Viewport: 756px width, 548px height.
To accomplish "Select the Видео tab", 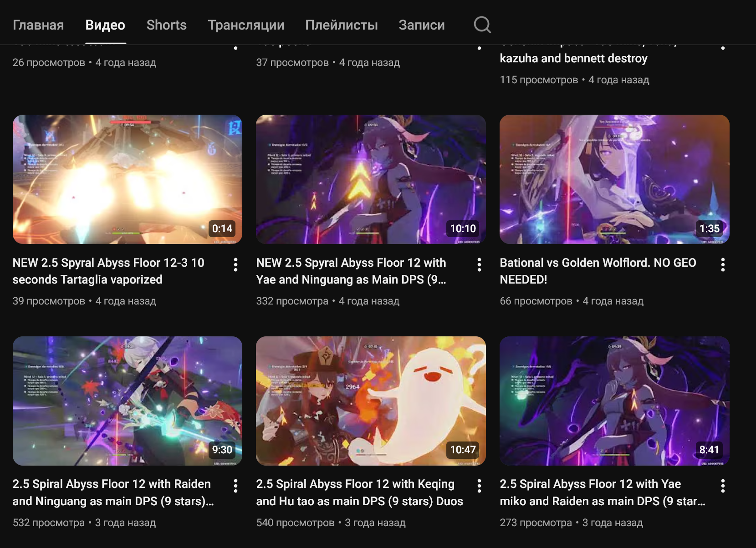I will [x=105, y=25].
